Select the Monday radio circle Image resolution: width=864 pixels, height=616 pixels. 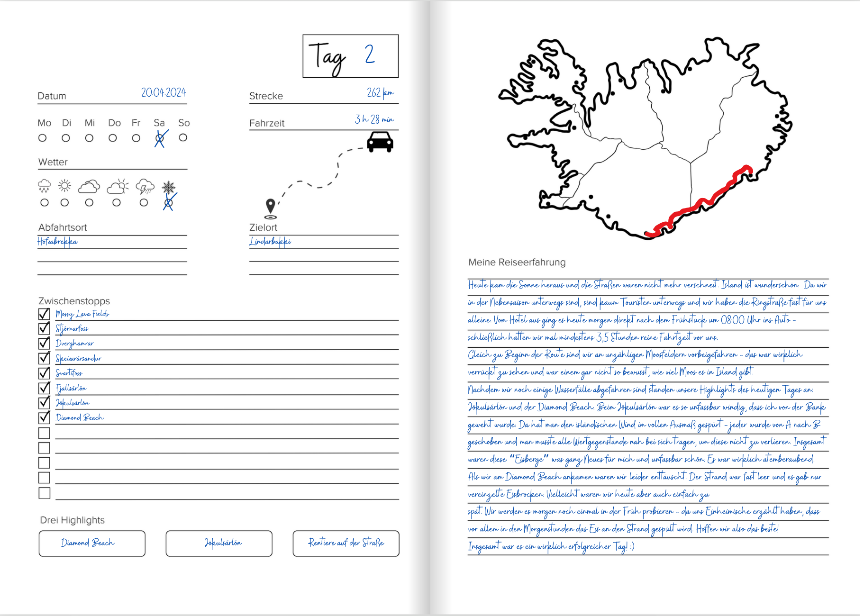click(43, 138)
